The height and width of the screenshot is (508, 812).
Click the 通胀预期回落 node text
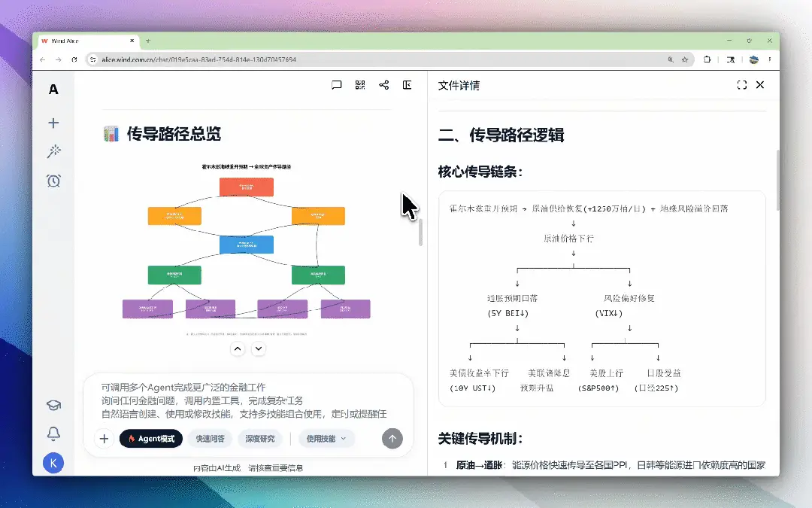point(512,299)
